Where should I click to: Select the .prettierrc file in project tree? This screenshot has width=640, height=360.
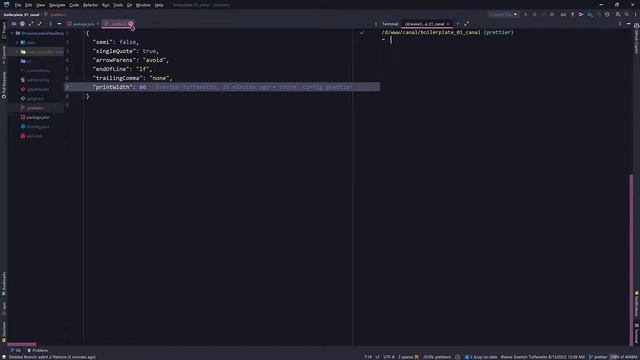point(35,108)
